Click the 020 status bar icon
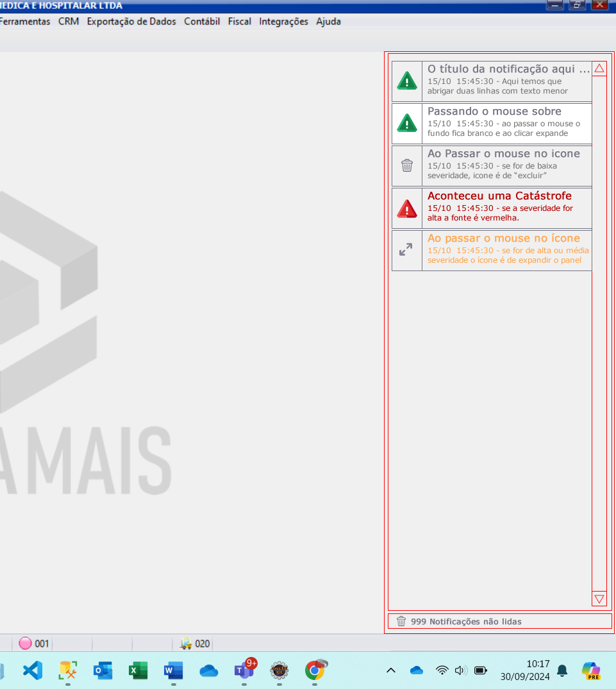This screenshot has height=689, width=616. (x=187, y=643)
